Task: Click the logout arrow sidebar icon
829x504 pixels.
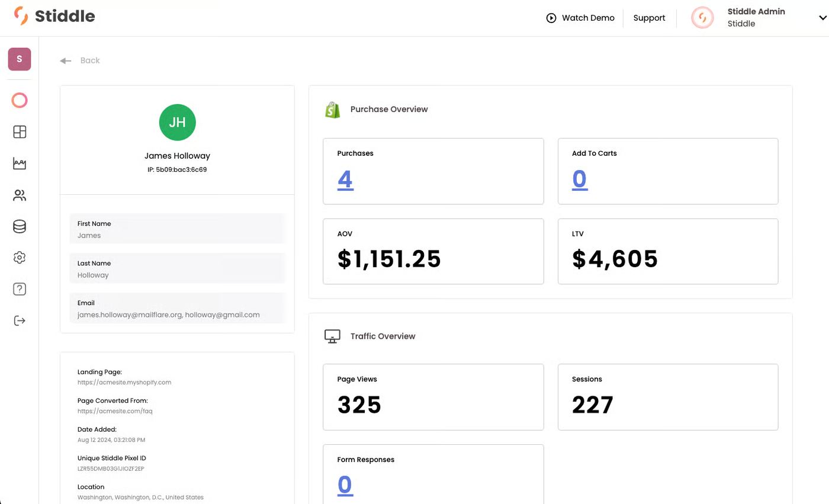Action: coord(20,320)
